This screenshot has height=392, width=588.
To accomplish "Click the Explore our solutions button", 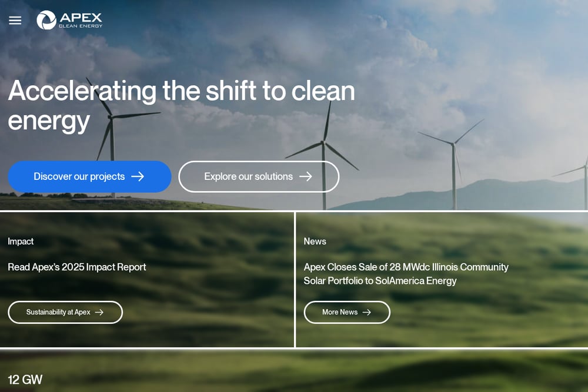I will [259, 176].
